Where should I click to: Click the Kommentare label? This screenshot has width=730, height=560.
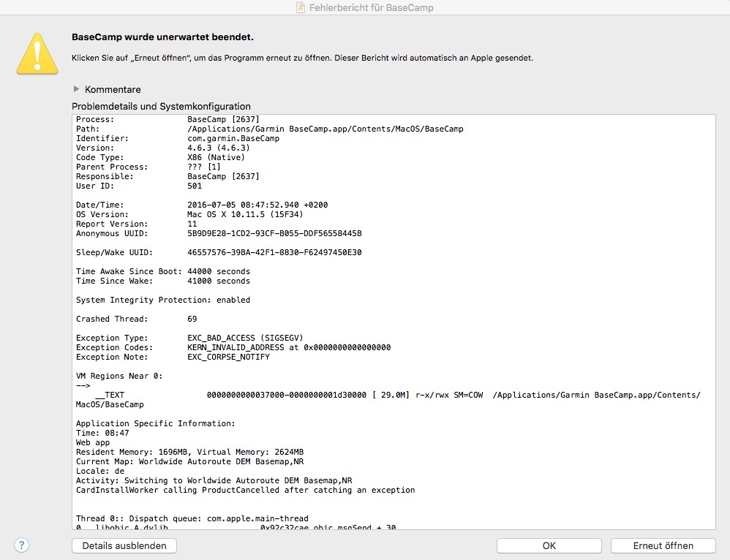113,89
